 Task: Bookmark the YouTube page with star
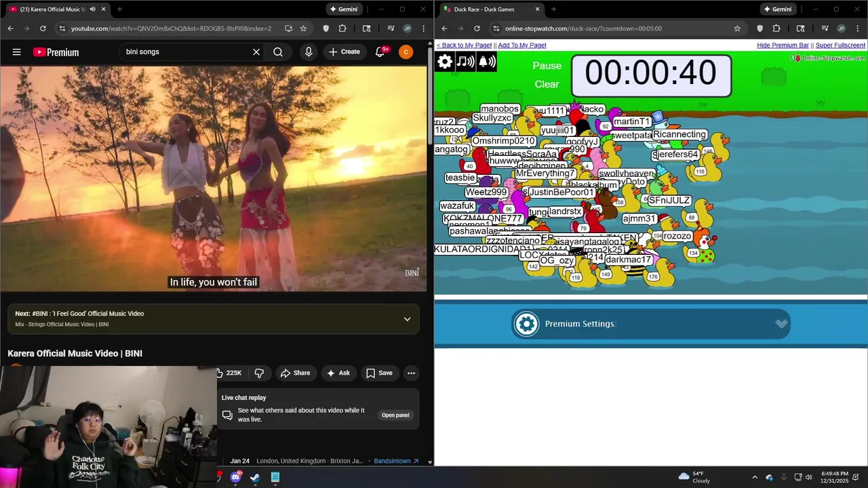(303, 28)
